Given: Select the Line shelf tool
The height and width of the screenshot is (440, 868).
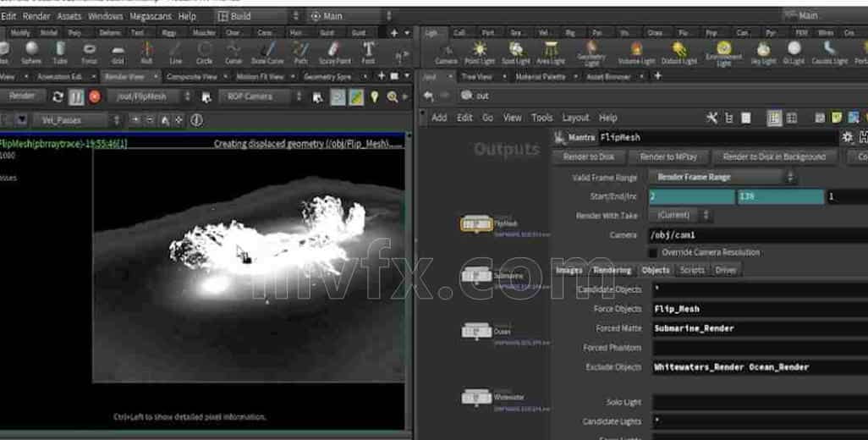Looking at the screenshot, I should 175,52.
